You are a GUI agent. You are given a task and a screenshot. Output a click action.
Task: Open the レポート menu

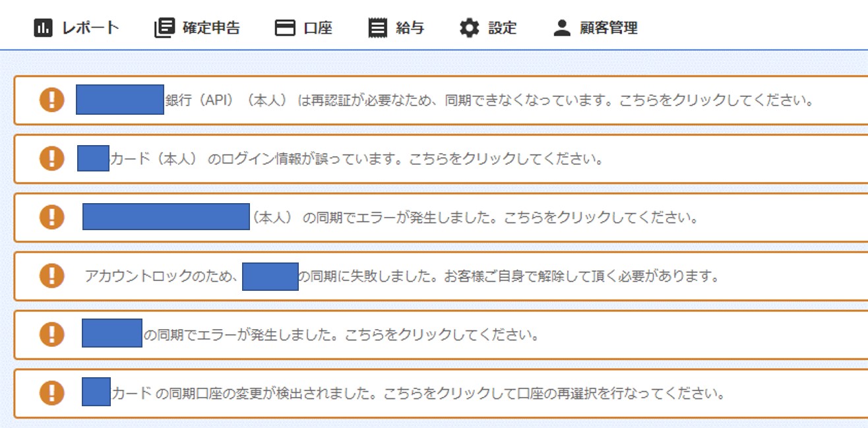[77, 28]
